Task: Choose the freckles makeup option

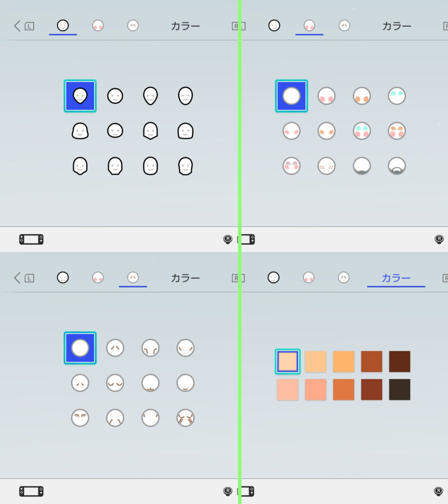Action: [326, 166]
